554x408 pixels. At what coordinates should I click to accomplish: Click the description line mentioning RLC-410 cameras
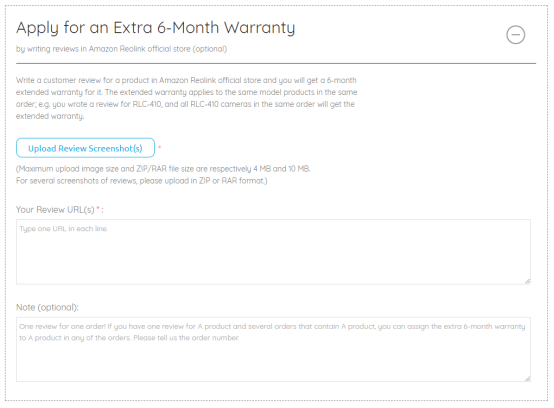[x=185, y=104]
